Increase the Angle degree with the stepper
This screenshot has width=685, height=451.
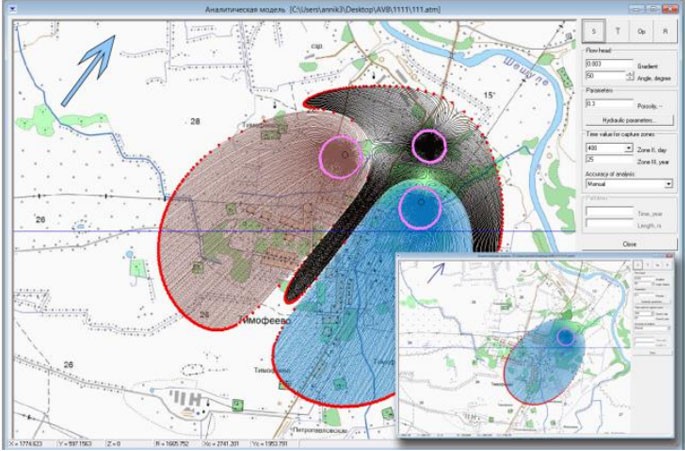(x=629, y=72)
